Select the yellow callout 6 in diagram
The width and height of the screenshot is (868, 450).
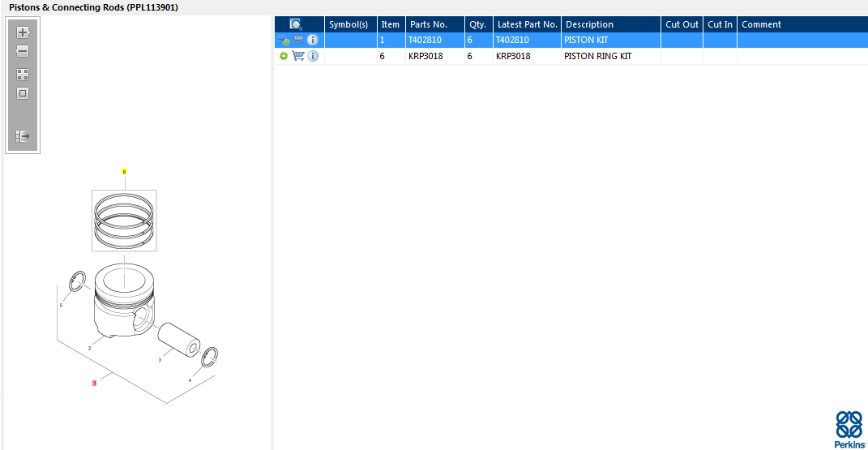[x=124, y=172]
